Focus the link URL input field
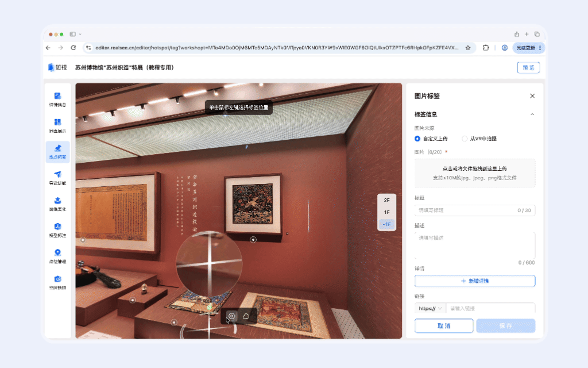This screenshot has width=588, height=368. 490,308
